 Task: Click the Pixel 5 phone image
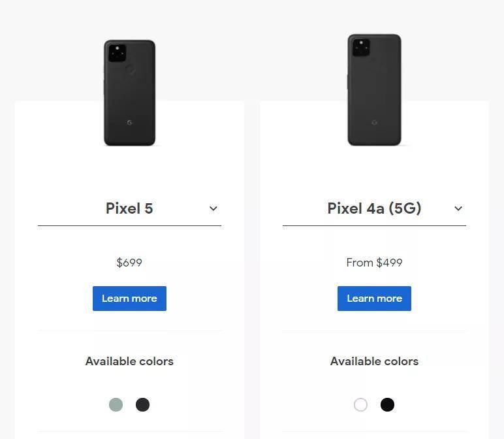tap(129, 92)
